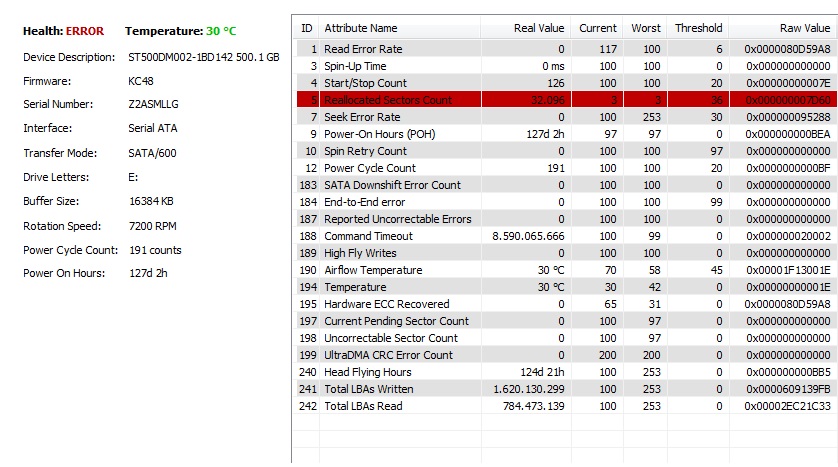This screenshot has height=467, width=838.
Task: Click the 127d 2h value in POH row
Action: (545, 134)
